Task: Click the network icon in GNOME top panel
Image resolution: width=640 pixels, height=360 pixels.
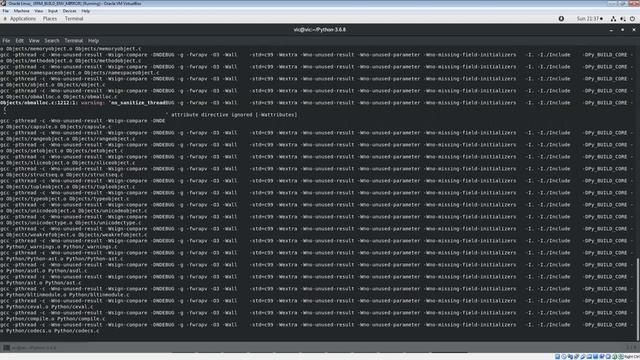Action: click(613, 19)
